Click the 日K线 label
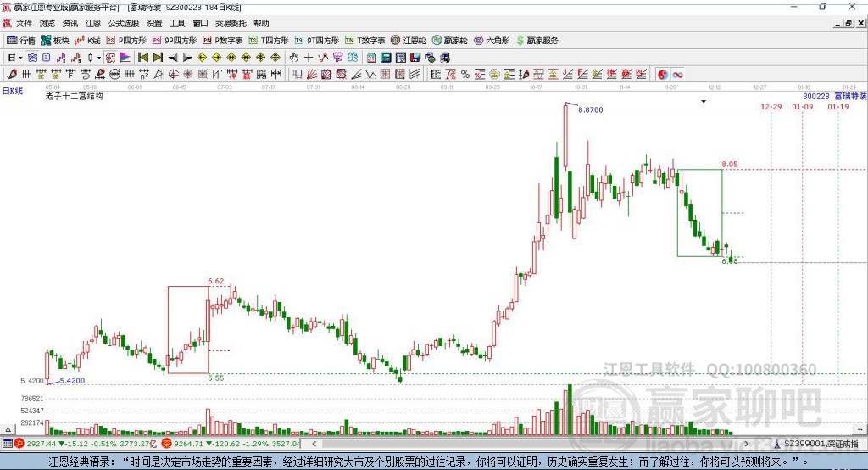 tap(13, 91)
